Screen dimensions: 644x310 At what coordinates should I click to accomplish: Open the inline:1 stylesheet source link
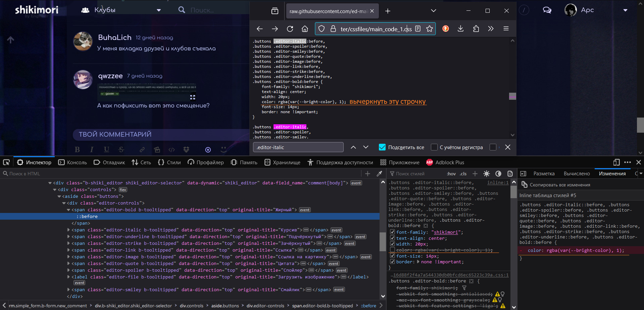tap(498, 183)
